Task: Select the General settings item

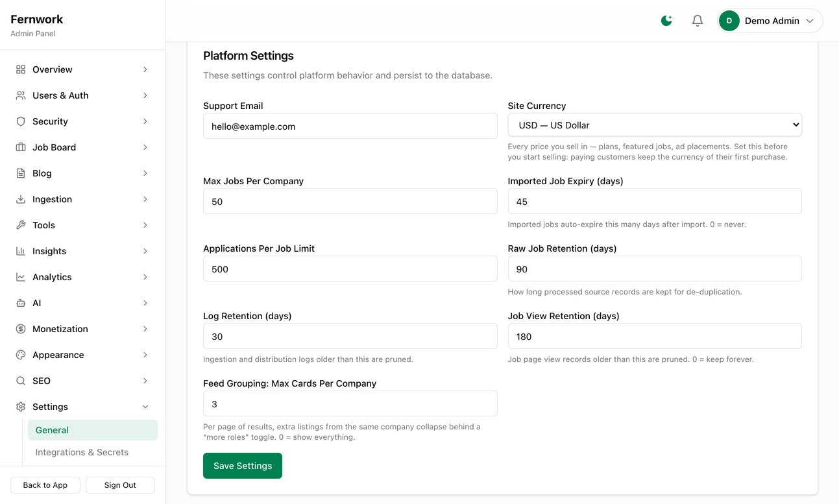Action: [x=93, y=430]
